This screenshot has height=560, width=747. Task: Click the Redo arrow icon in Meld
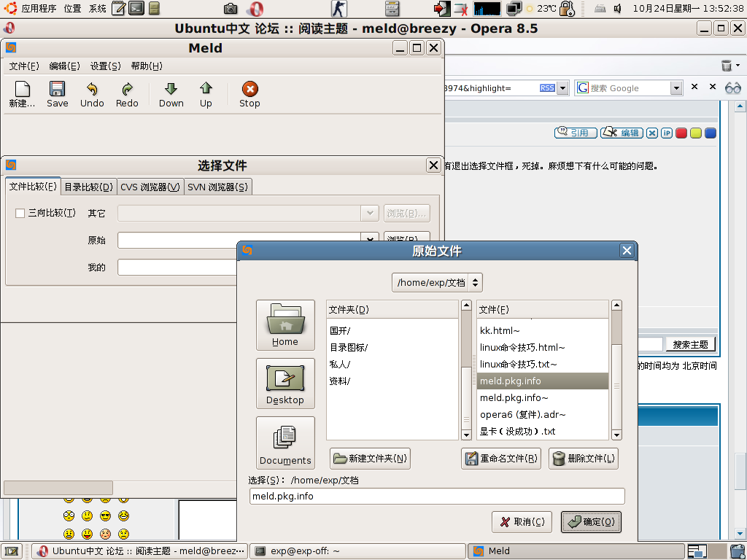[127, 89]
